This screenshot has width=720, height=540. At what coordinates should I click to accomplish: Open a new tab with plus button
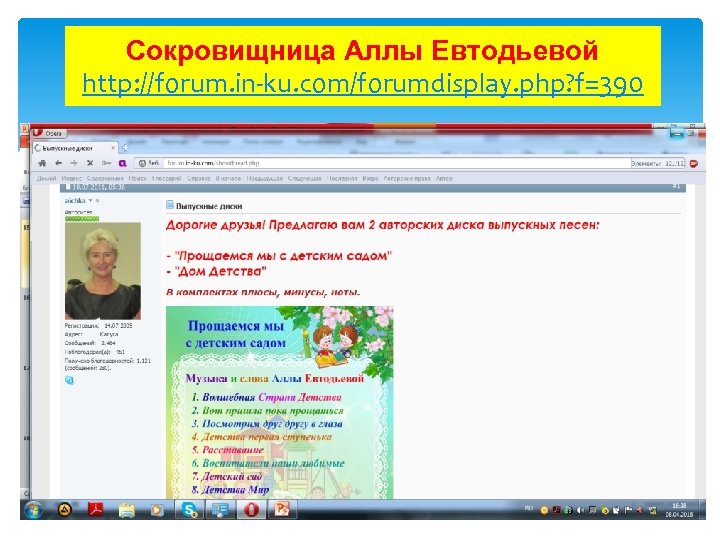[x=125, y=148]
